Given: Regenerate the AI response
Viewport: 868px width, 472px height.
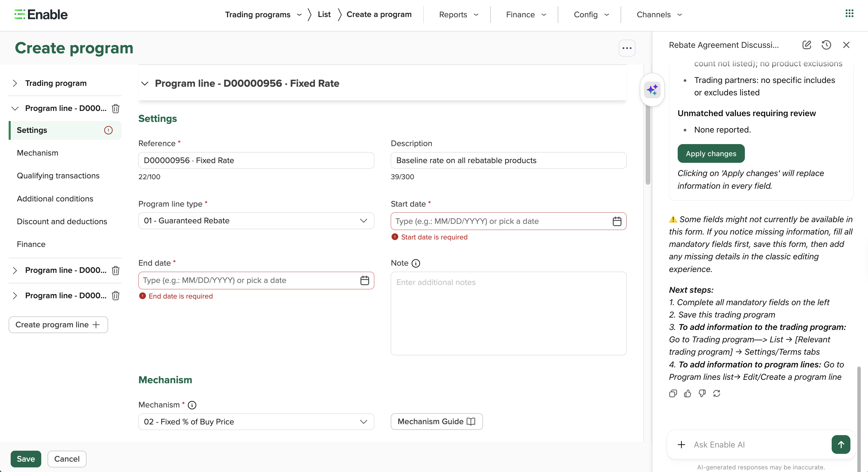Looking at the screenshot, I should tap(717, 393).
